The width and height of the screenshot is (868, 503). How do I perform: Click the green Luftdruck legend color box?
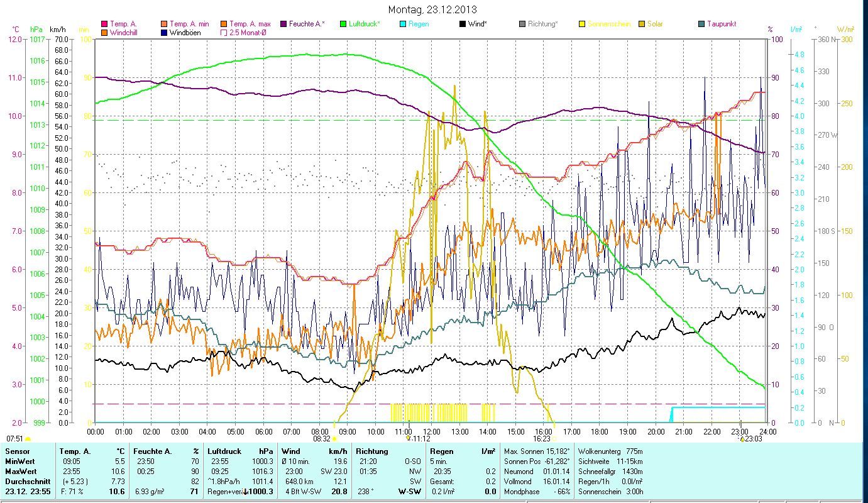pyautogui.click(x=343, y=24)
